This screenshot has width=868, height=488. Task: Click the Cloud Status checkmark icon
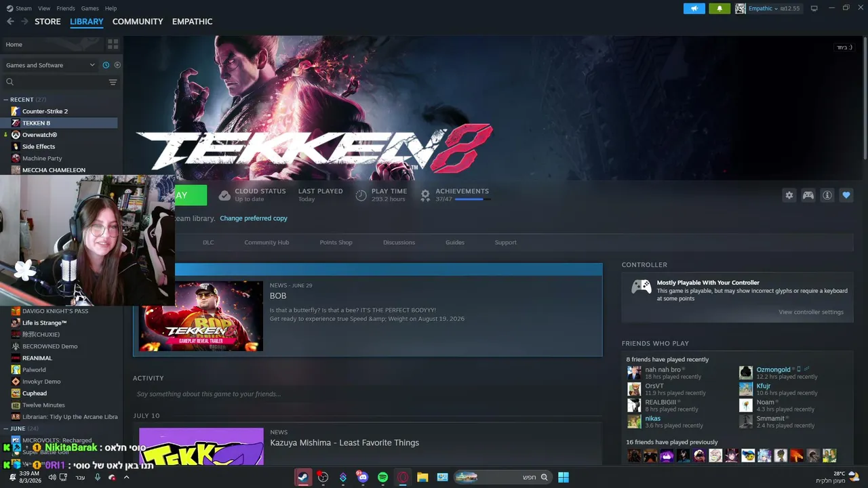point(224,195)
